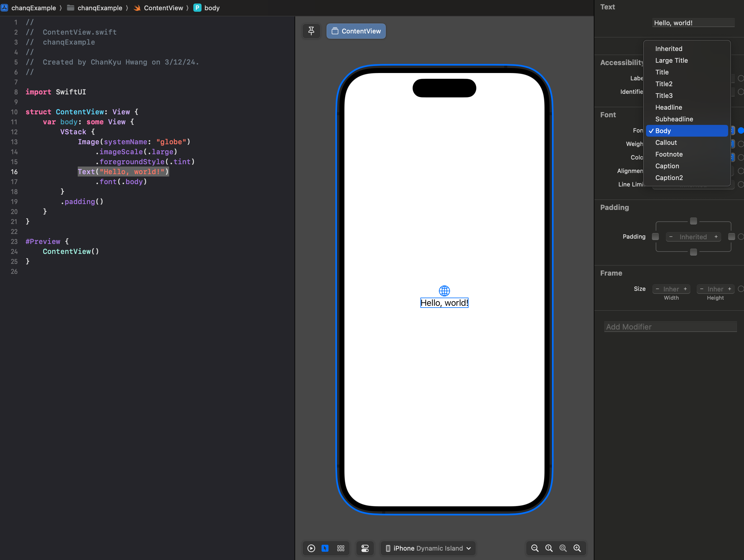Toggle the bottom padding checkbox
Screen dimensions: 744x560
(x=693, y=252)
